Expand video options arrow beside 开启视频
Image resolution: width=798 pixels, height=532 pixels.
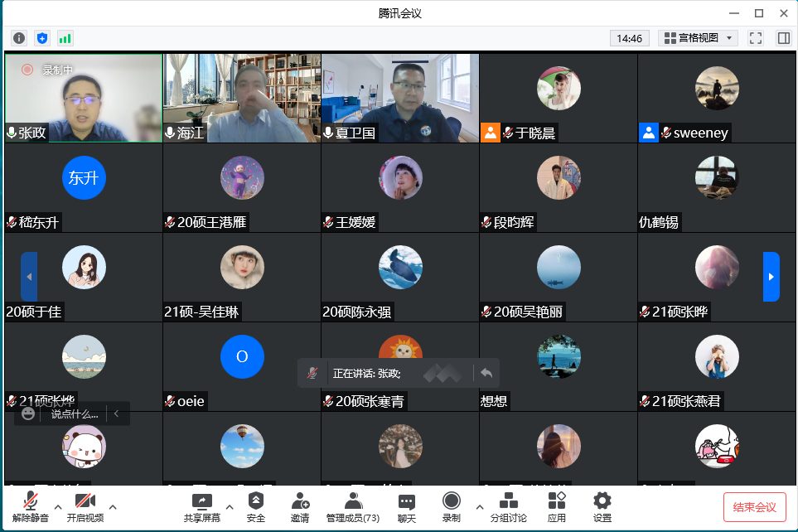tap(113, 506)
